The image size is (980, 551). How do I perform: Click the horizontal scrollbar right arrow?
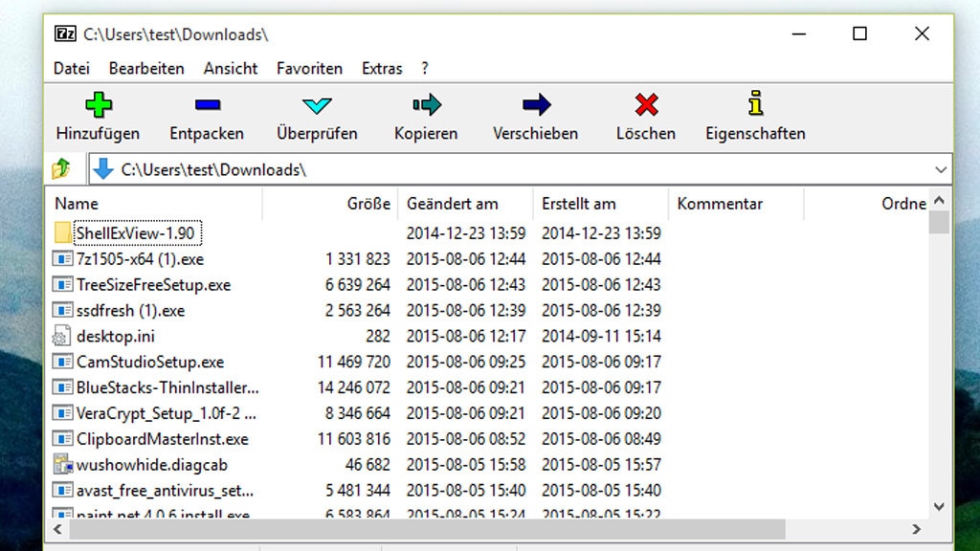coord(916,529)
